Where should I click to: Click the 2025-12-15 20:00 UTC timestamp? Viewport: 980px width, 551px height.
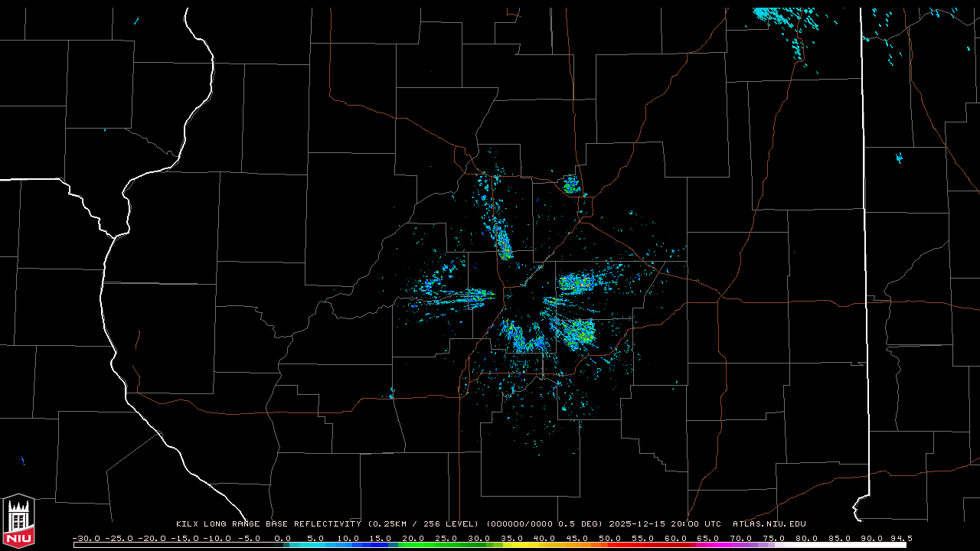pyautogui.click(x=665, y=524)
